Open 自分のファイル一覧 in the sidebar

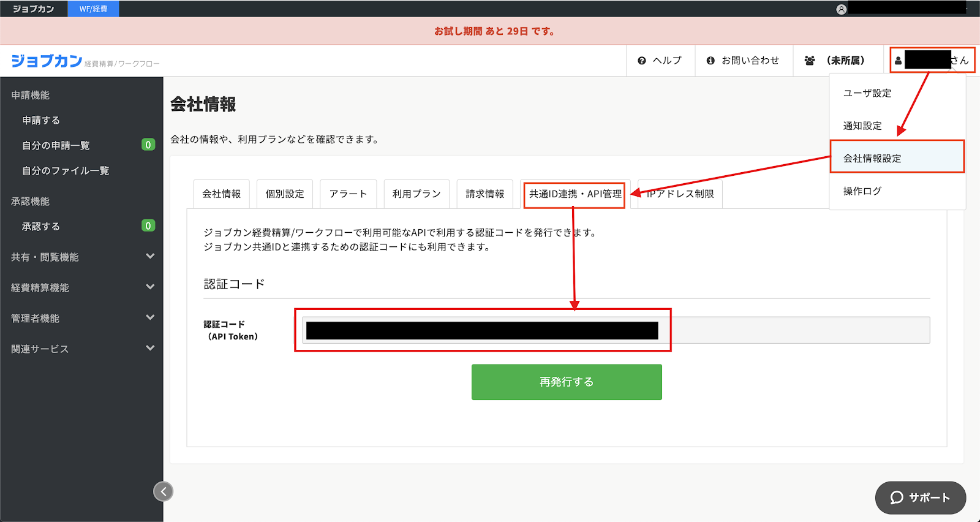pyautogui.click(x=66, y=170)
